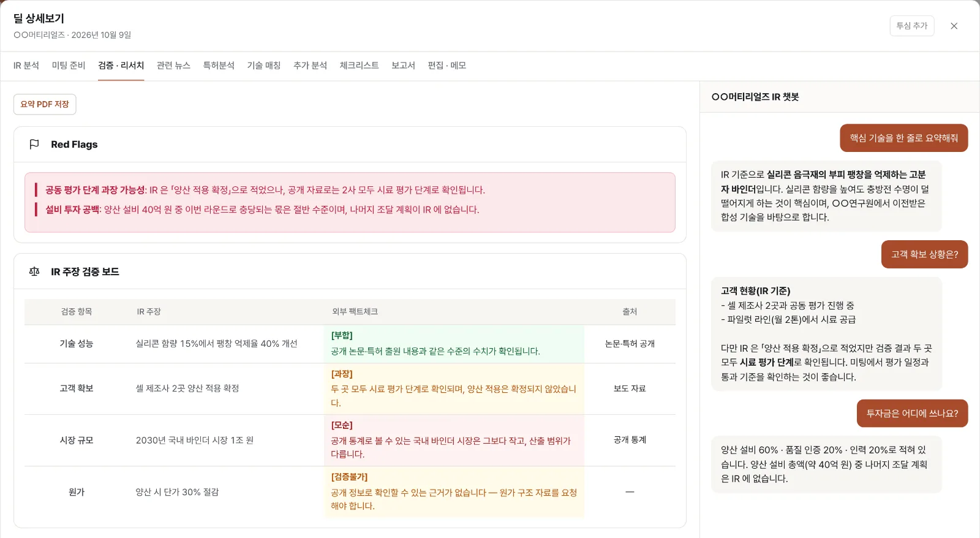Click the [모순] fact-check label
This screenshot has width=980, height=538.
point(342,425)
